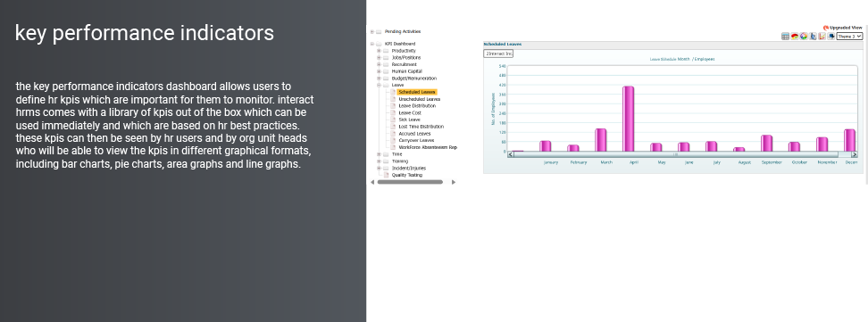Click the November bar in chart
The height and width of the screenshot is (322, 868).
822,144
